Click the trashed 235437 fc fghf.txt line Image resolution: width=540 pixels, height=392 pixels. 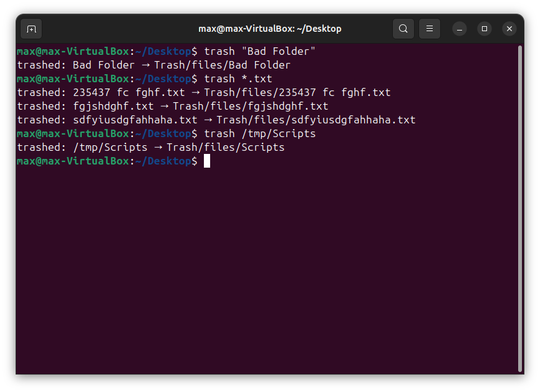203,92
